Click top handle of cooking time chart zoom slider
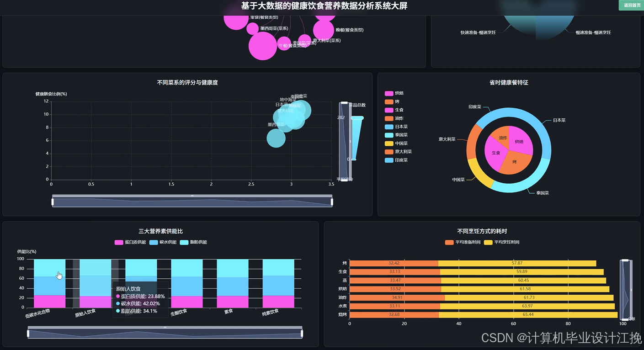The image size is (644, 350). (625, 260)
